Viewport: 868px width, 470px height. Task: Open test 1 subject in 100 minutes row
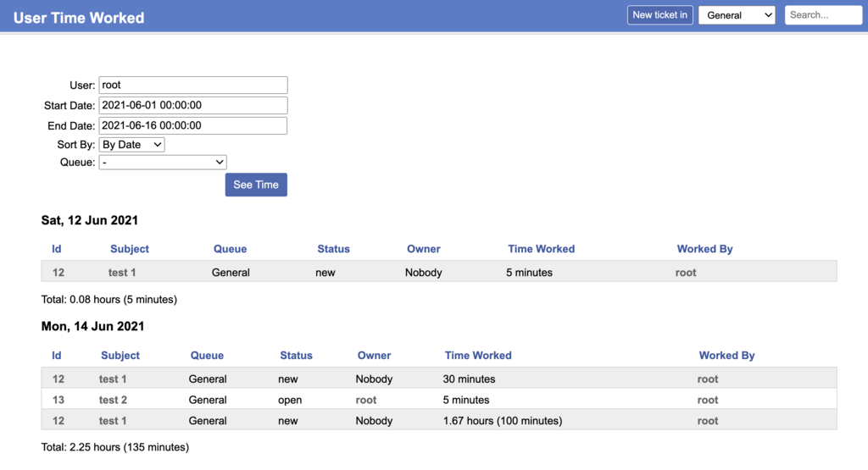[113, 421]
